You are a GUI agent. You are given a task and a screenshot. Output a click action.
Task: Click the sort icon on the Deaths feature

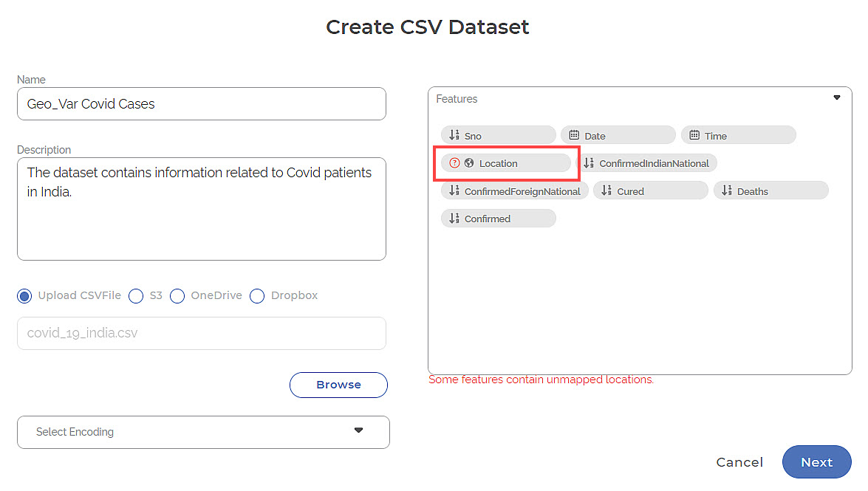[725, 190]
